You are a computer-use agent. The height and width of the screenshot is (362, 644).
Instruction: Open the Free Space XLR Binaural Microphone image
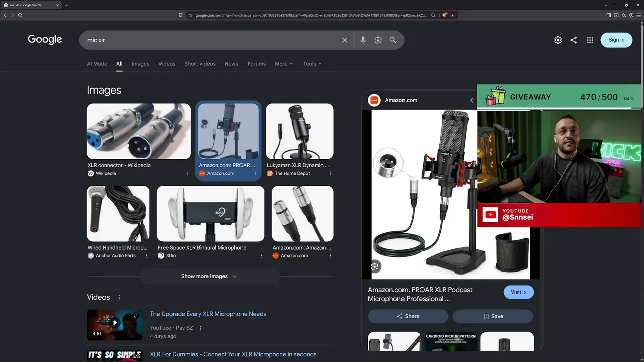click(x=211, y=214)
